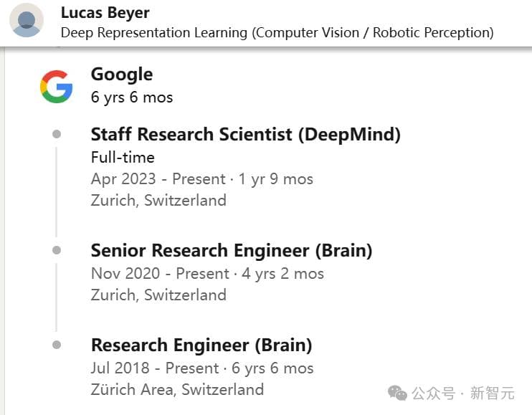The height and width of the screenshot is (415, 532).
Task: Open the Google company name link
Action: (x=122, y=75)
